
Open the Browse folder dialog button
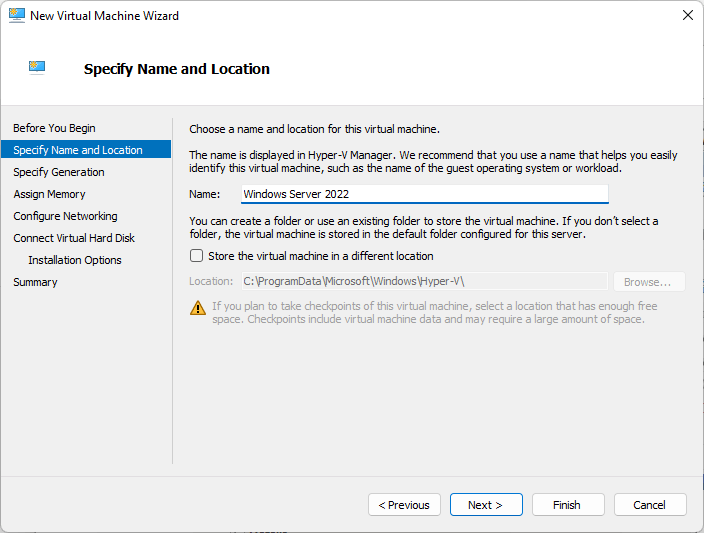coord(649,282)
